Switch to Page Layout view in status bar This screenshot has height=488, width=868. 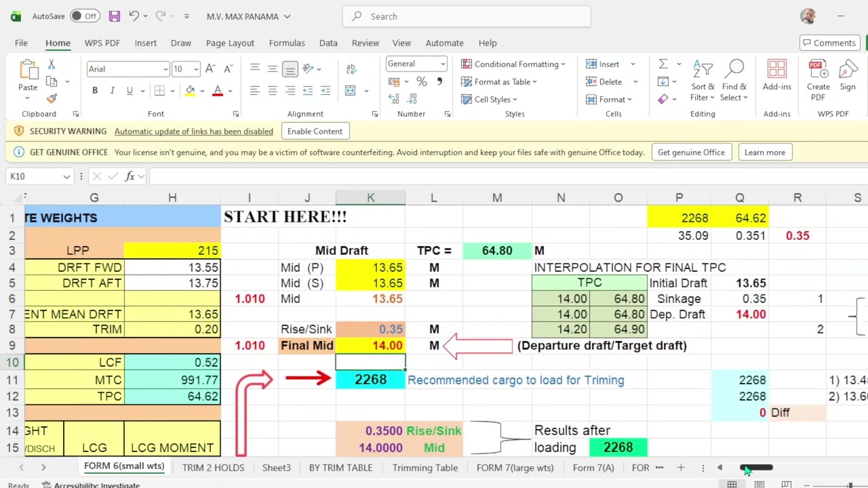(759, 485)
